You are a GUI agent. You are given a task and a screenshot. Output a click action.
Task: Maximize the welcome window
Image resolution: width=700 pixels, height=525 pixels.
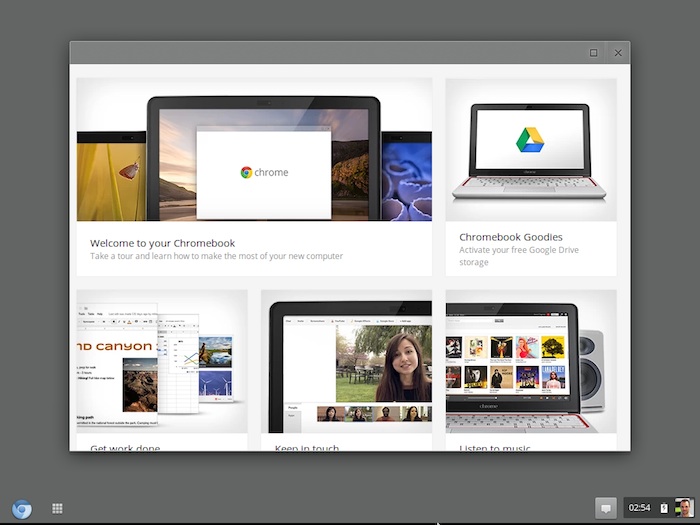click(593, 53)
